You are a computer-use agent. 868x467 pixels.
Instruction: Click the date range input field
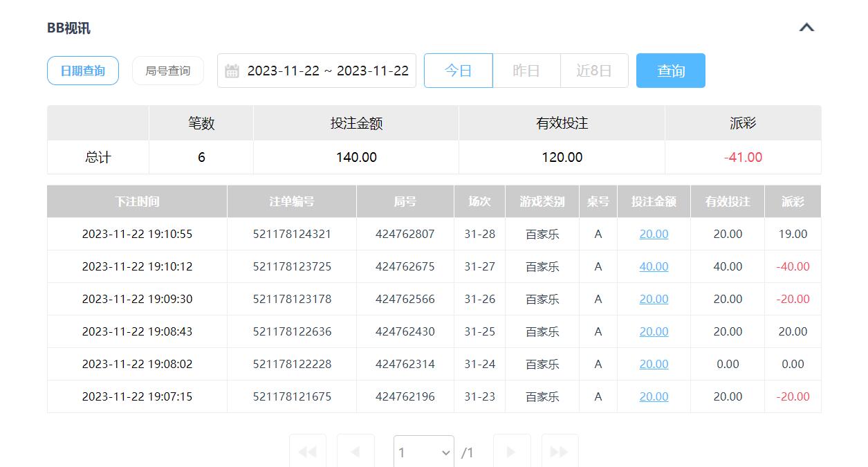(327, 71)
